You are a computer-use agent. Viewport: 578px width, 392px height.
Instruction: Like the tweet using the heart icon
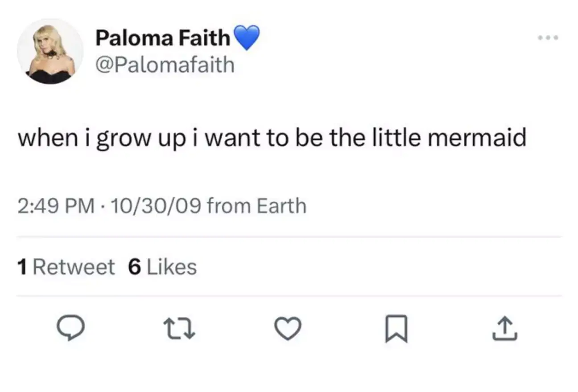[288, 328]
